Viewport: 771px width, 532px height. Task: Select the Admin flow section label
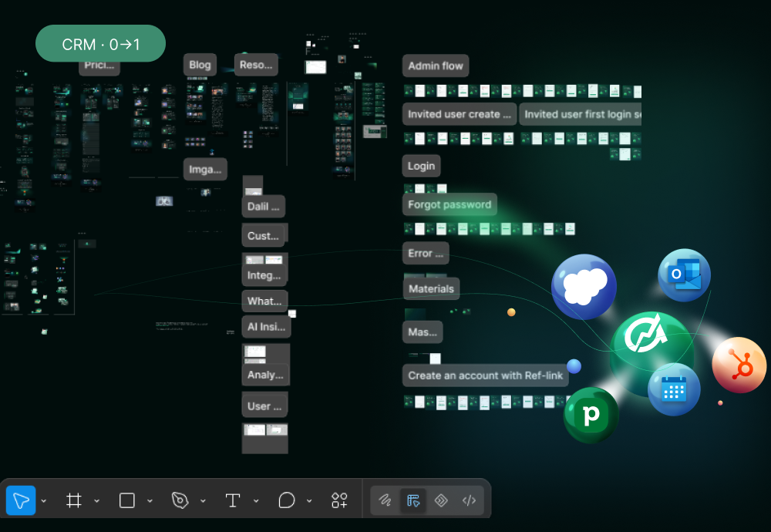pos(436,66)
